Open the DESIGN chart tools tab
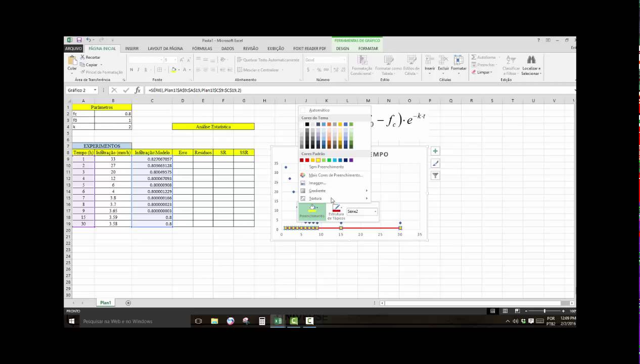 coord(342,49)
